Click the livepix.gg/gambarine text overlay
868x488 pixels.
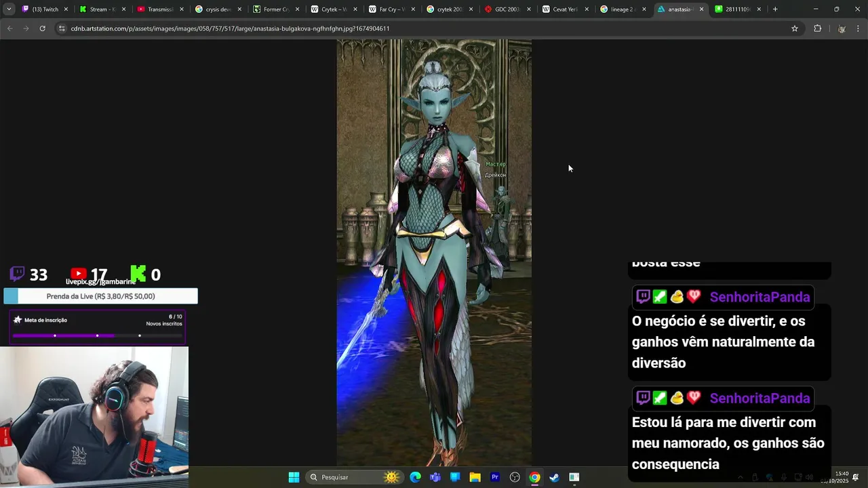pos(100,282)
